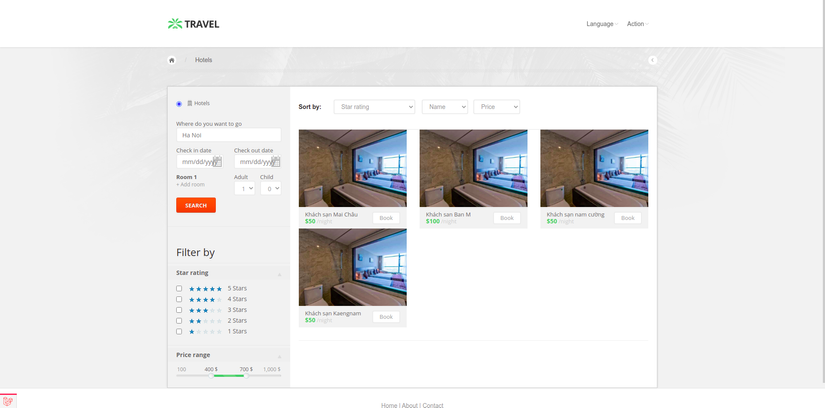
Task: Click the circular collapse arrow icon
Action: 652,60
